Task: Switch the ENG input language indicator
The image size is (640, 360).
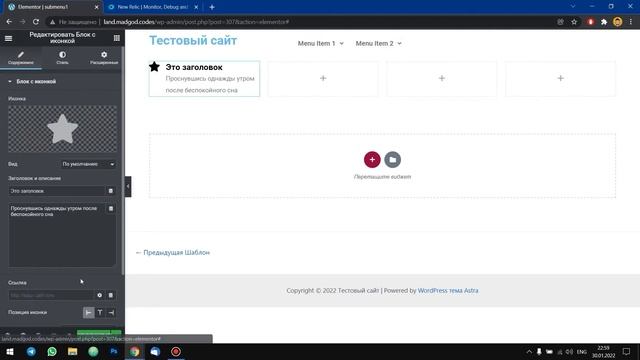Action: click(x=582, y=351)
